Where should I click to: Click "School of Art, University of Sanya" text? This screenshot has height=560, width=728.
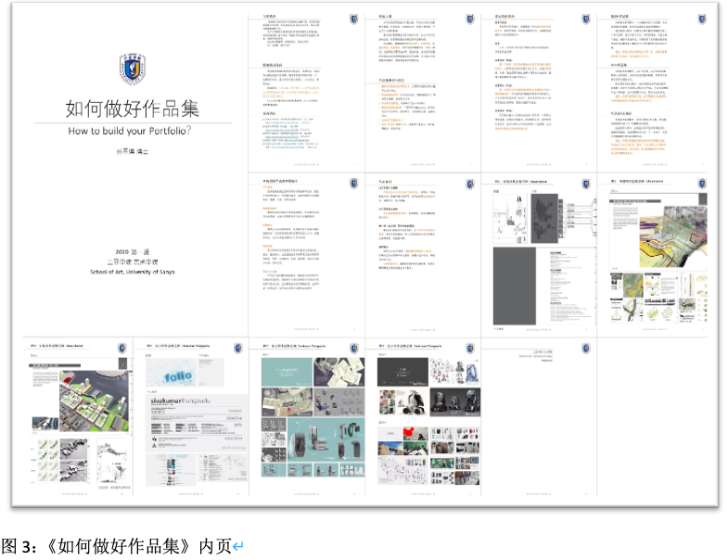(131, 271)
